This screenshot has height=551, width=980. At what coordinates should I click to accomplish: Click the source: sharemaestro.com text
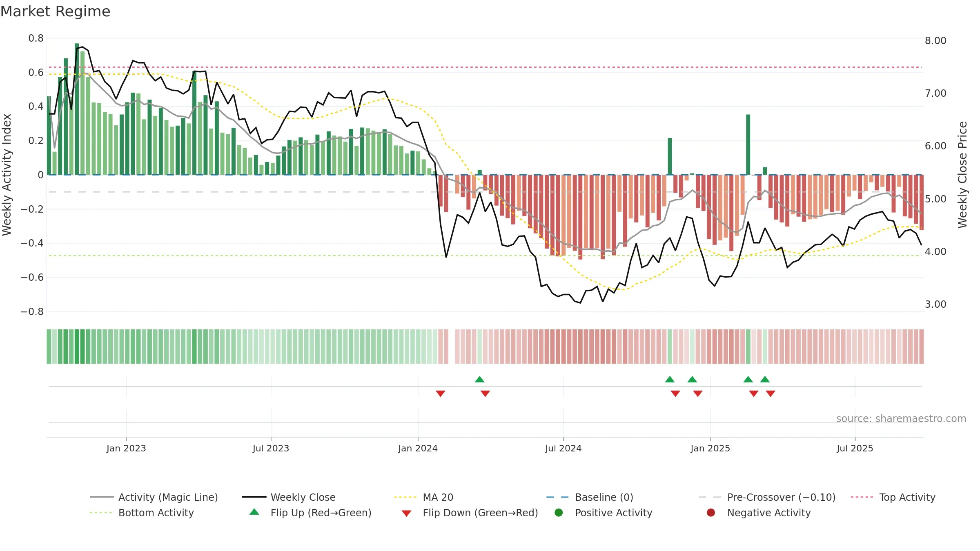901,418
